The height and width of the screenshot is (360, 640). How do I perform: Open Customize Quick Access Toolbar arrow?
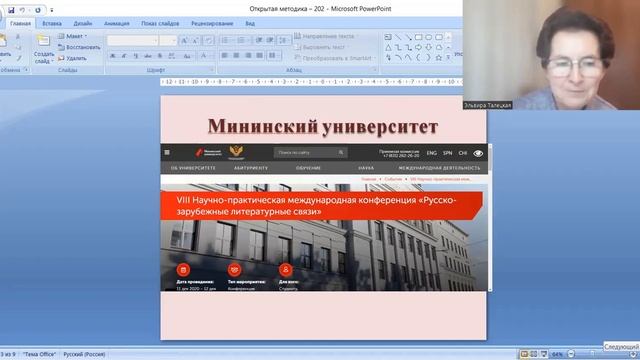coord(51,10)
